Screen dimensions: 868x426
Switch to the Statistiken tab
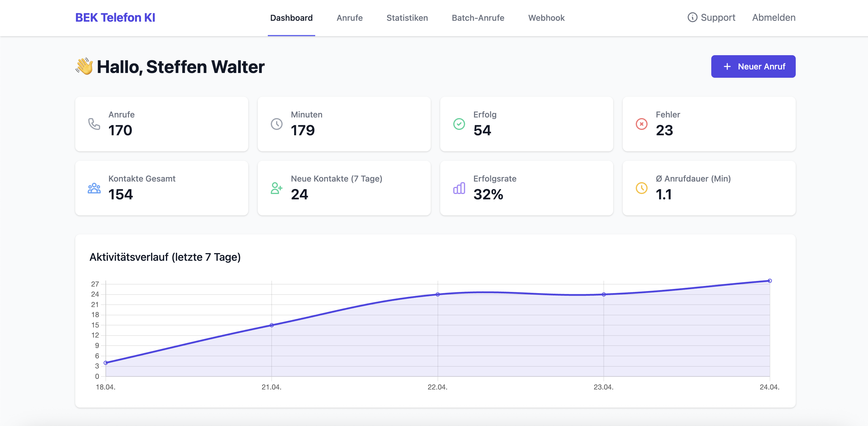tap(407, 18)
